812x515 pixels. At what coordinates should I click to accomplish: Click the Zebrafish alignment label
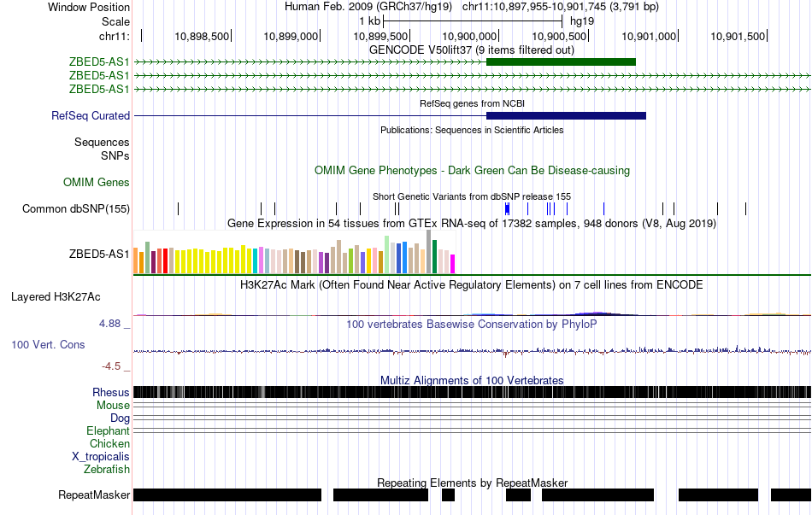[x=107, y=470]
